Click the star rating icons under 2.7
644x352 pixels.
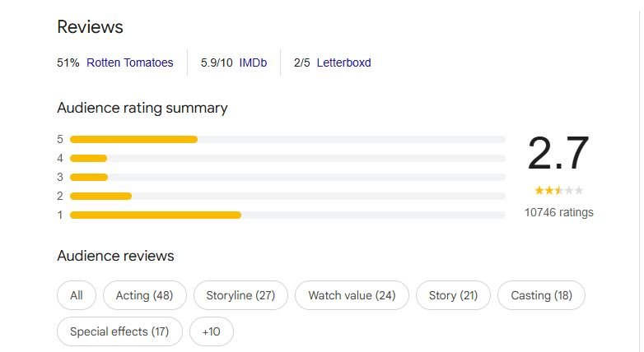[558, 190]
